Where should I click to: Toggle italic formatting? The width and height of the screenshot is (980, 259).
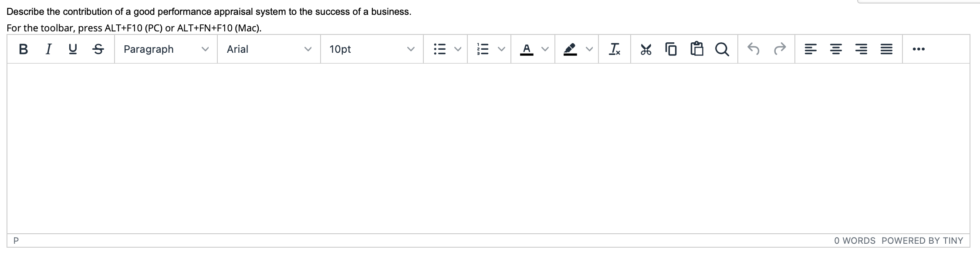tap(49, 49)
